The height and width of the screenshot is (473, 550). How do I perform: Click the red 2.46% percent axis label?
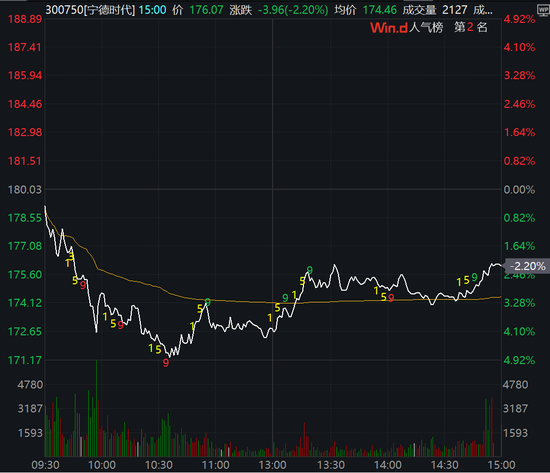[519, 104]
